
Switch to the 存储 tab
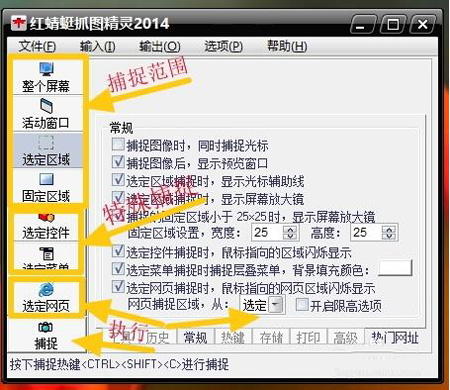pos(271,338)
